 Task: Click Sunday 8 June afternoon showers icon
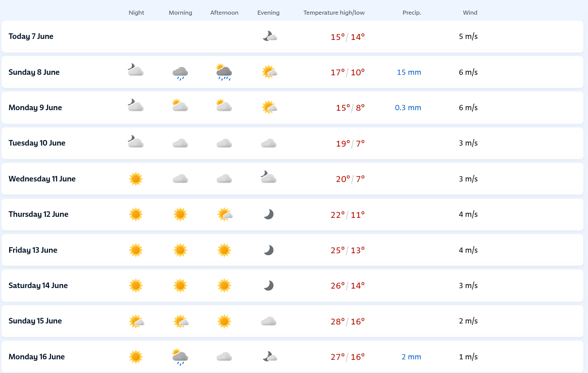pos(224,72)
